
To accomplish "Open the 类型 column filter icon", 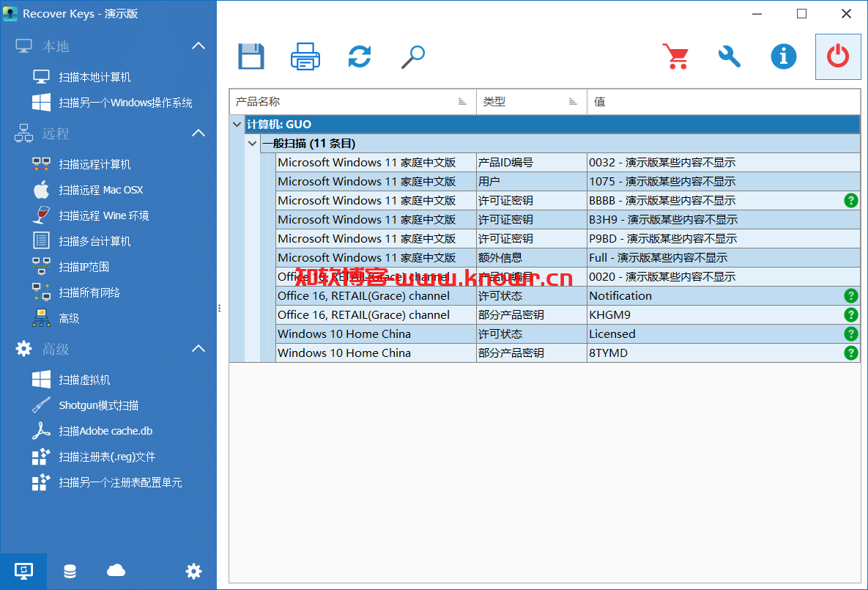I will (573, 102).
